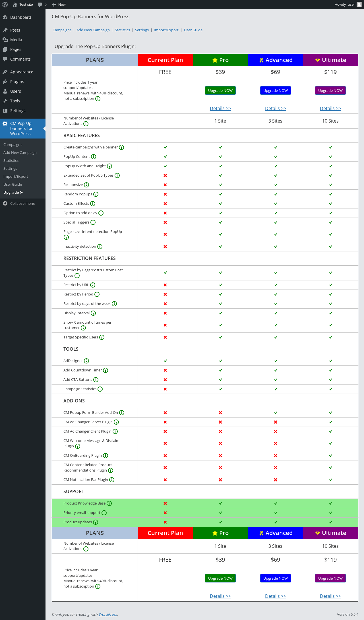Open the Users menu

click(23, 91)
